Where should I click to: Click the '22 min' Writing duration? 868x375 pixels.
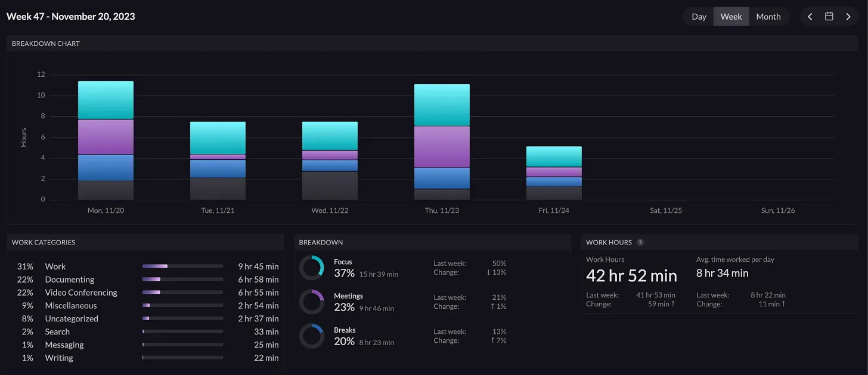point(266,358)
